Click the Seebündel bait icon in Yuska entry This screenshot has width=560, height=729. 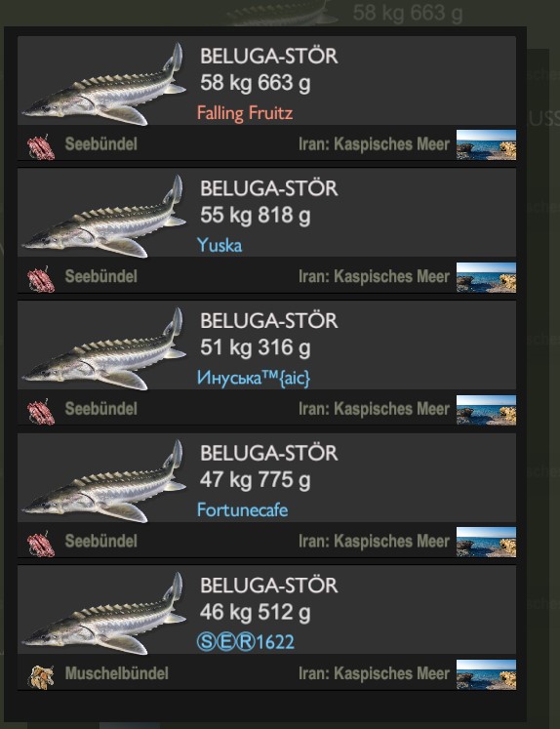pos(41,279)
